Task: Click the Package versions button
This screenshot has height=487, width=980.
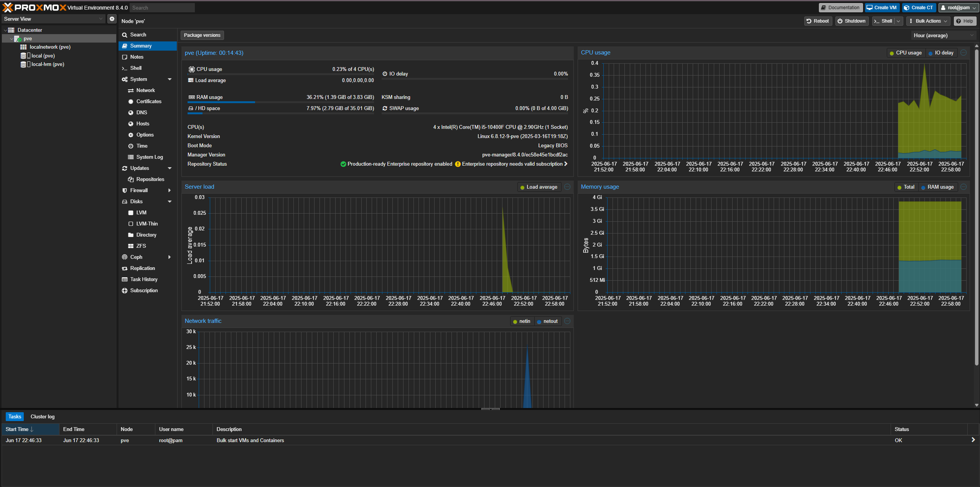Action: coord(202,35)
